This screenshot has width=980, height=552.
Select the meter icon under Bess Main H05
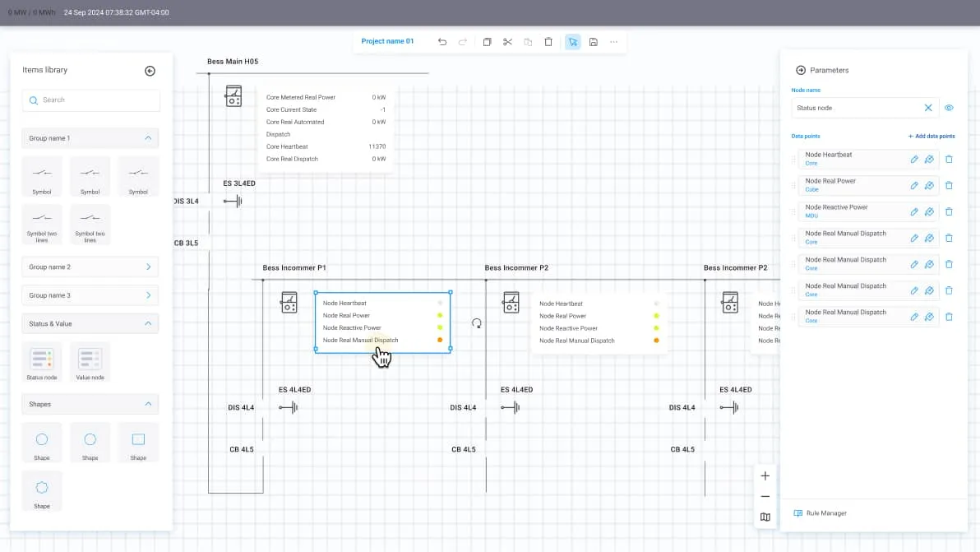click(233, 96)
